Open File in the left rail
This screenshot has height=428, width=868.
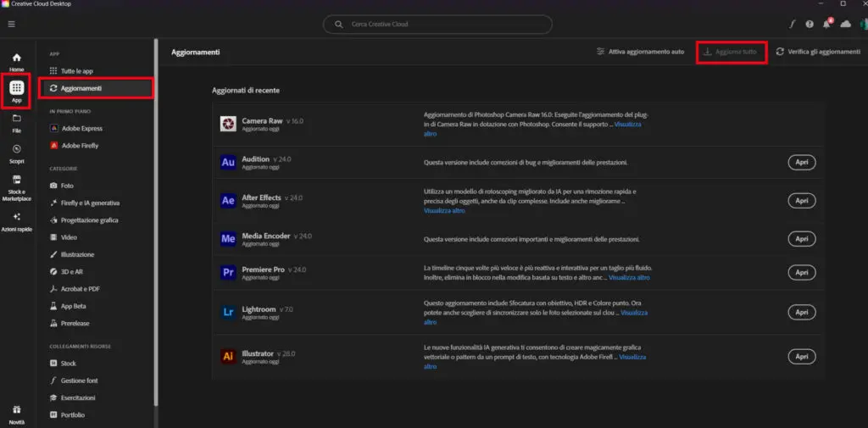(x=17, y=124)
